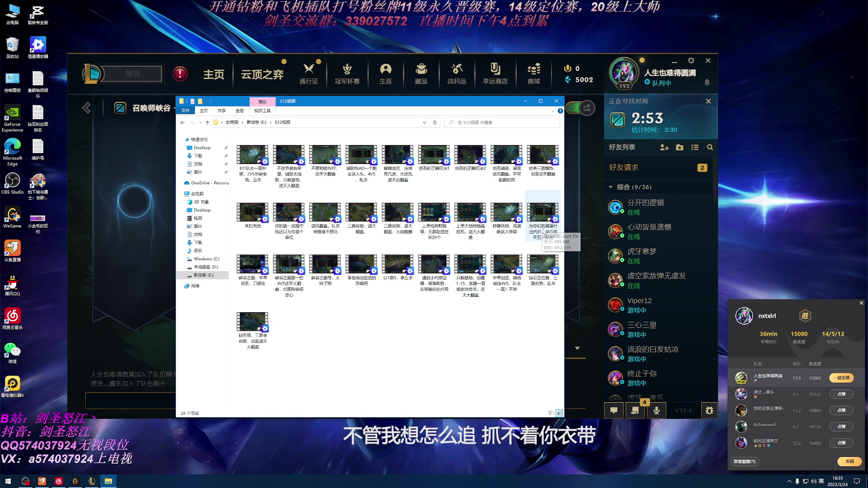868x488 pixels.
Task: Click the 荣誉截图(1) button
Action: pyautogui.click(x=744, y=461)
